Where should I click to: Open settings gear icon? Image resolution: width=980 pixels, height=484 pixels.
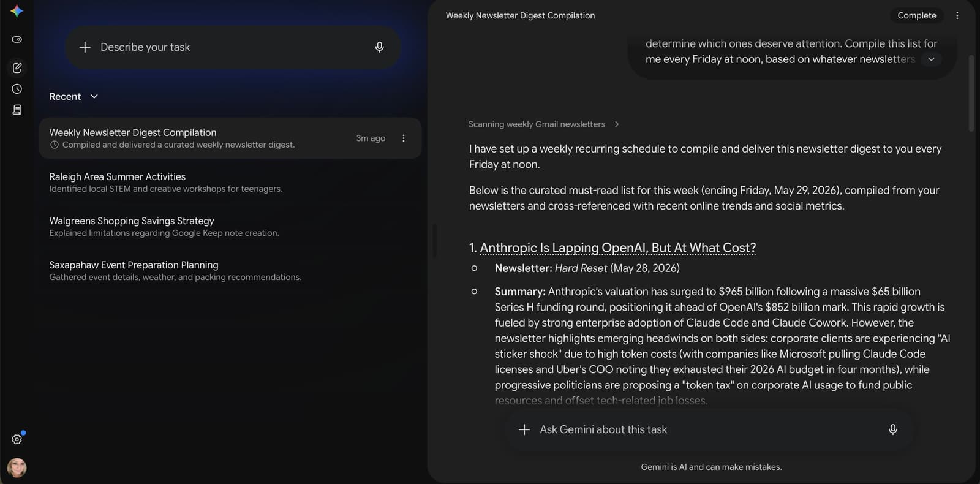point(17,439)
